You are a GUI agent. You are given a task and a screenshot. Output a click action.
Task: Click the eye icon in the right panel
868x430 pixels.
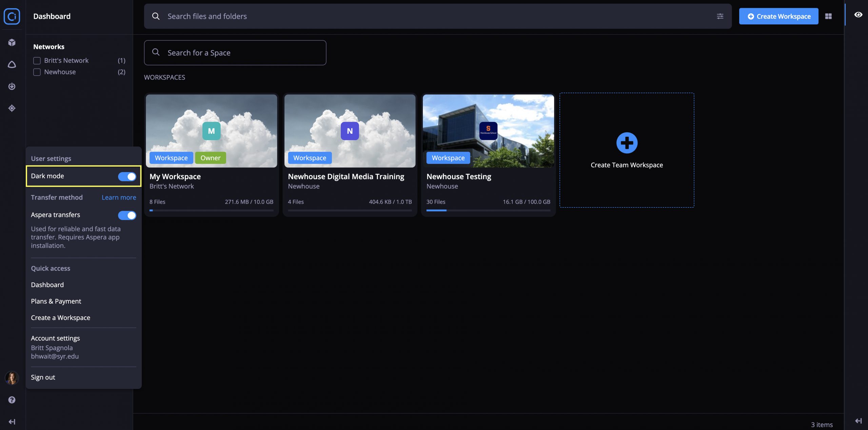pos(858,15)
